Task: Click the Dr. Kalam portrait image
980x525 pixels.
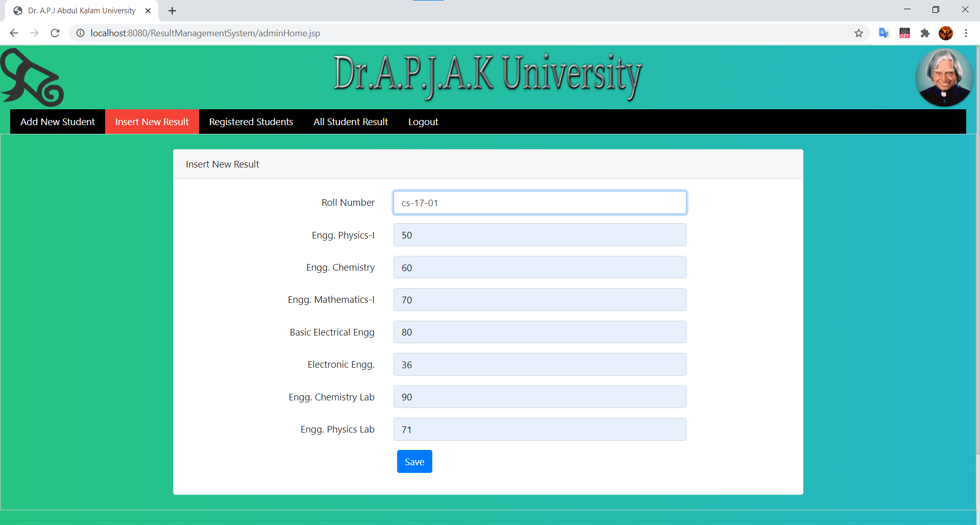Action: pos(944,77)
